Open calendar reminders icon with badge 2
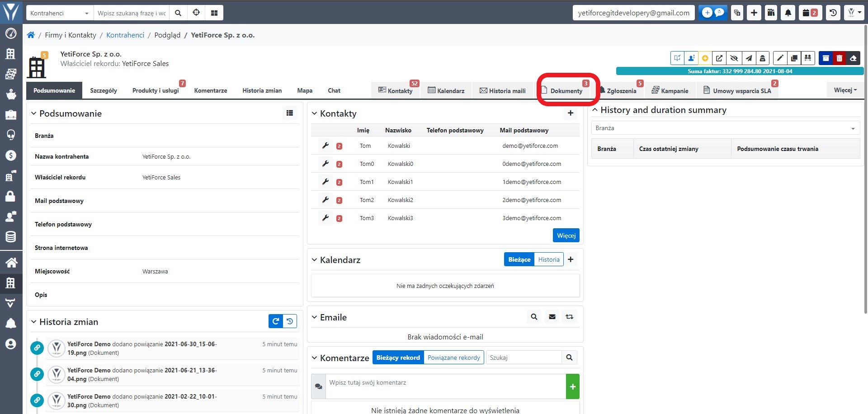This screenshot has height=414, width=868. 810,13
